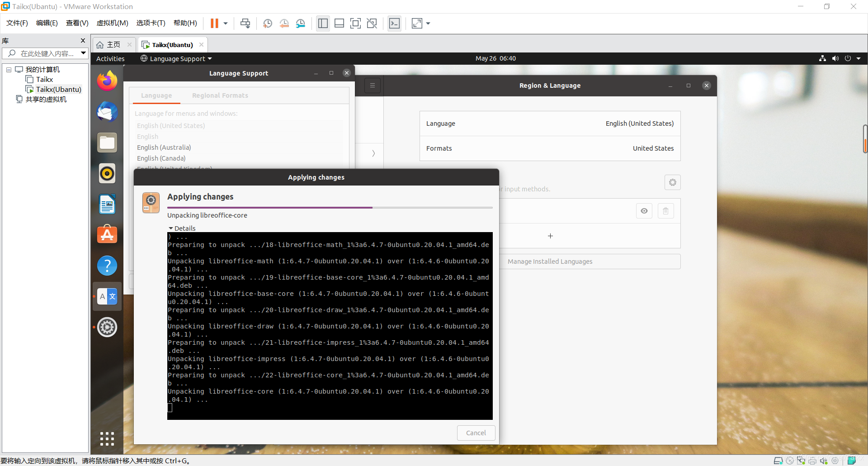Open the power options dropdown next to pause
This screenshot has width=868, height=466.
coord(225,23)
